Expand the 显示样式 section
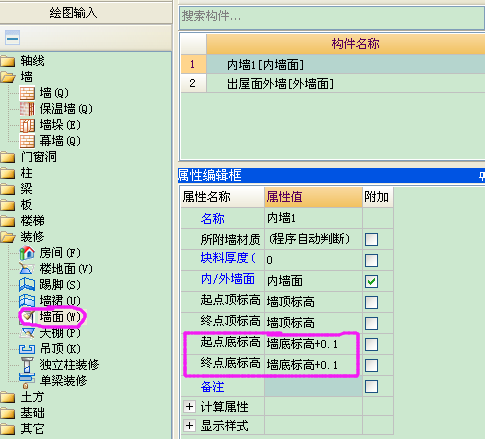Screen dimensions: 485x439 pos(189,425)
